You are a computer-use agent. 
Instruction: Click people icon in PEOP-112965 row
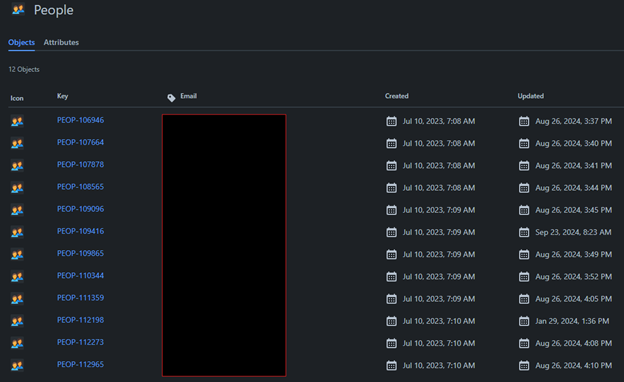[17, 365]
